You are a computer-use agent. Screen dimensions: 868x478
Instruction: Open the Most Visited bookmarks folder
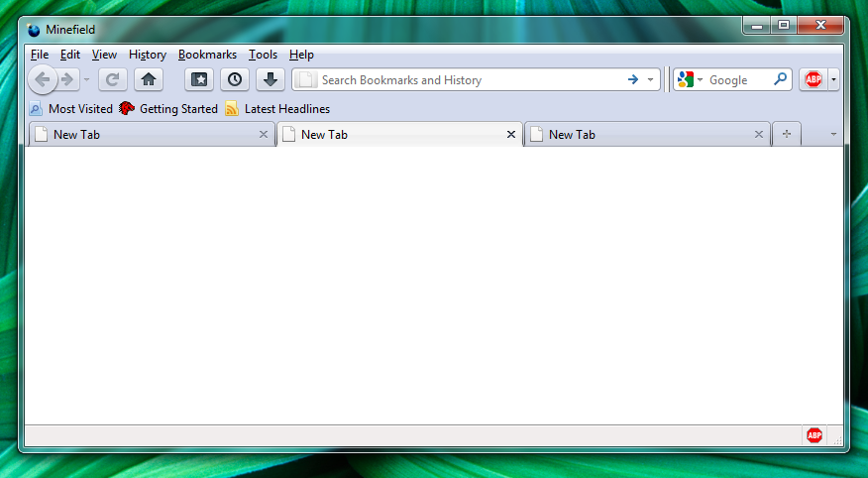click(71, 109)
